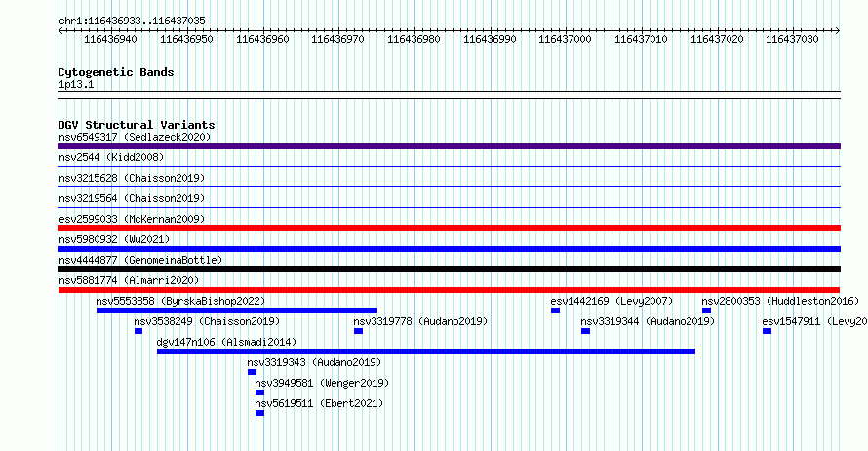This screenshot has width=868, height=451.
Task: Open the nsv2800353 (Huddleston2016) label
Action: point(780,301)
